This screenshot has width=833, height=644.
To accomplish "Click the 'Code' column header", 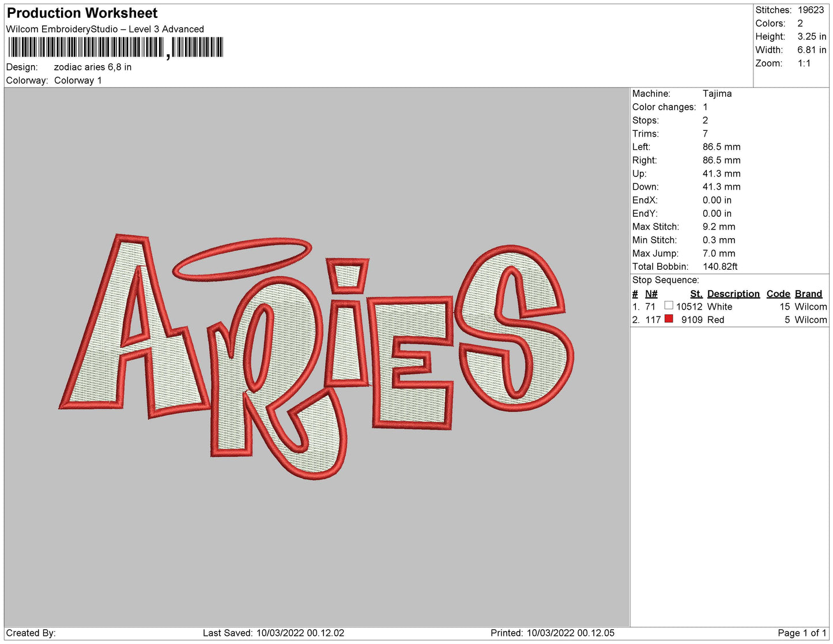I will click(778, 293).
